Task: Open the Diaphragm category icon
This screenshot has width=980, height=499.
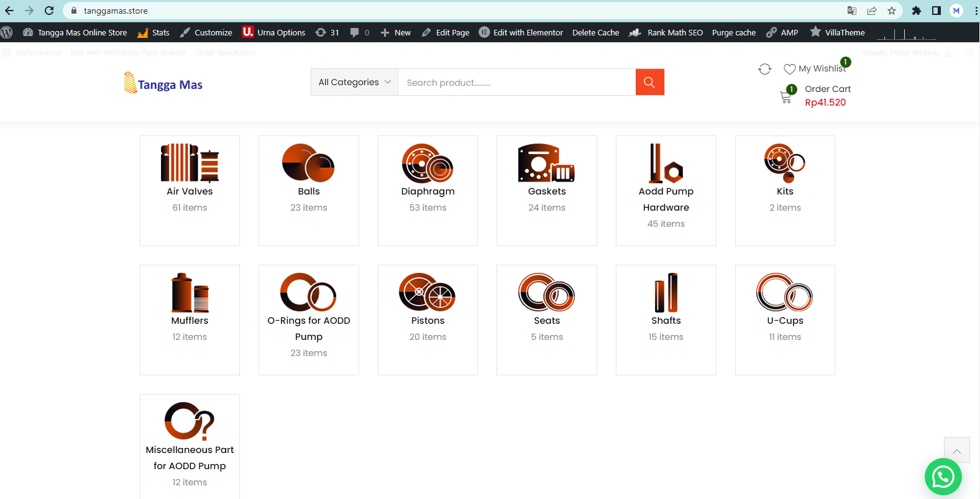Action: (x=428, y=163)
